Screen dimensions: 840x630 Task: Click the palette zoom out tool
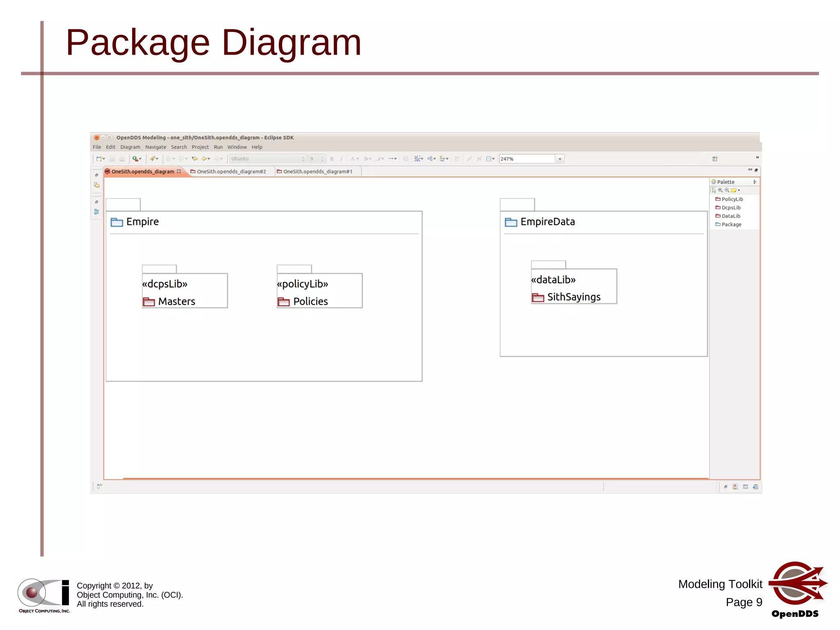(727, 190)
